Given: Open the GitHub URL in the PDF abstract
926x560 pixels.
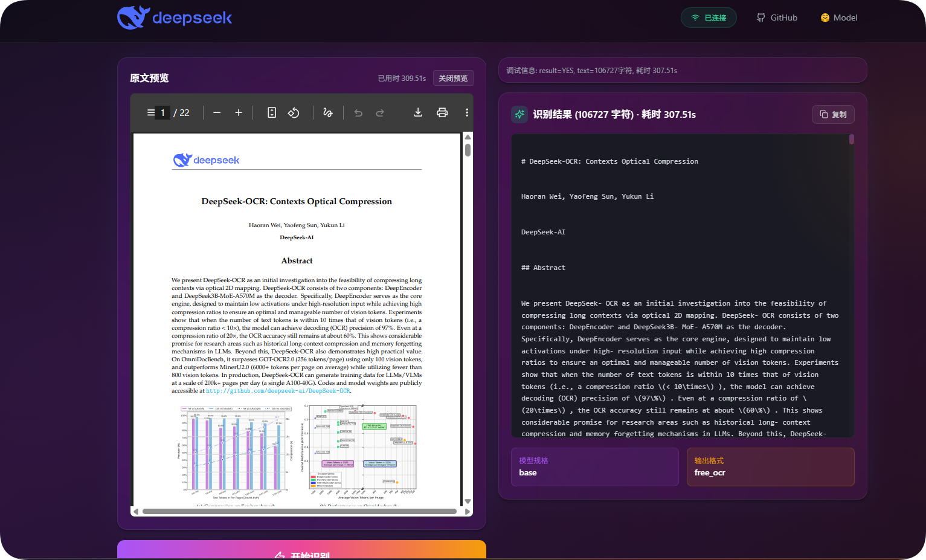Looking at the screenshot, I should [x=278, y=391].
